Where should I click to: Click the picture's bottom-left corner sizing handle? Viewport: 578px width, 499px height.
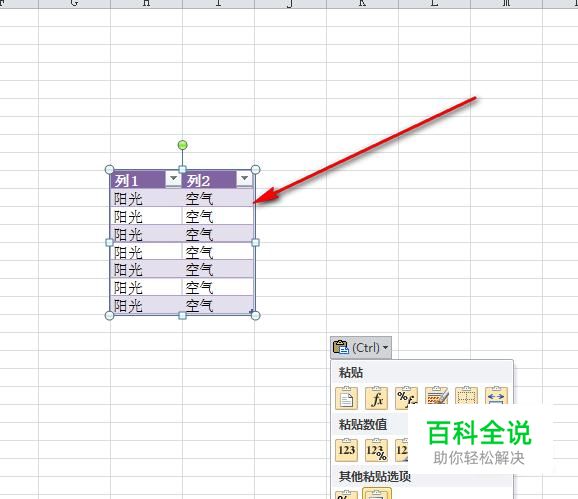(x=109, y=315)
